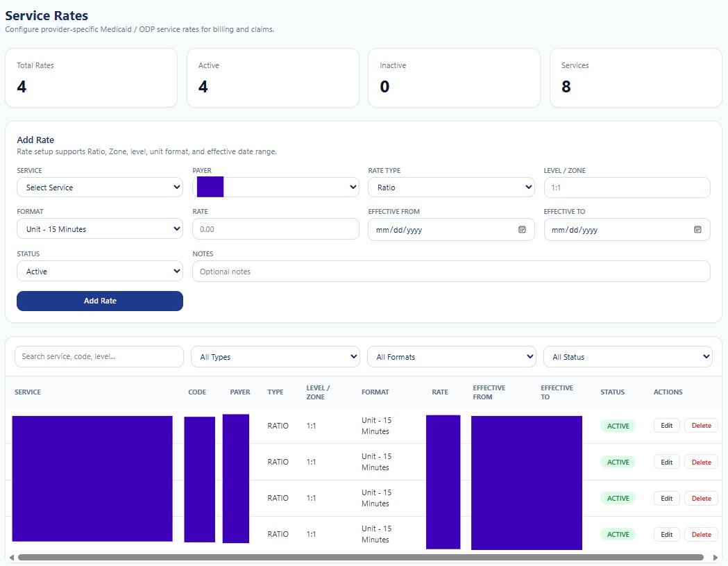Click the RATE column header
This screenshot has width=728, height=566.
point(440,392)
